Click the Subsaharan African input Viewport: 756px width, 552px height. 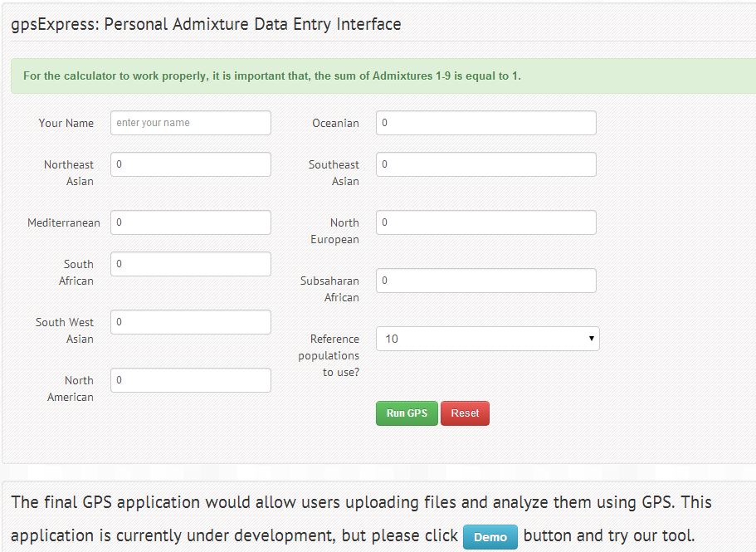[x=485, y=281]
